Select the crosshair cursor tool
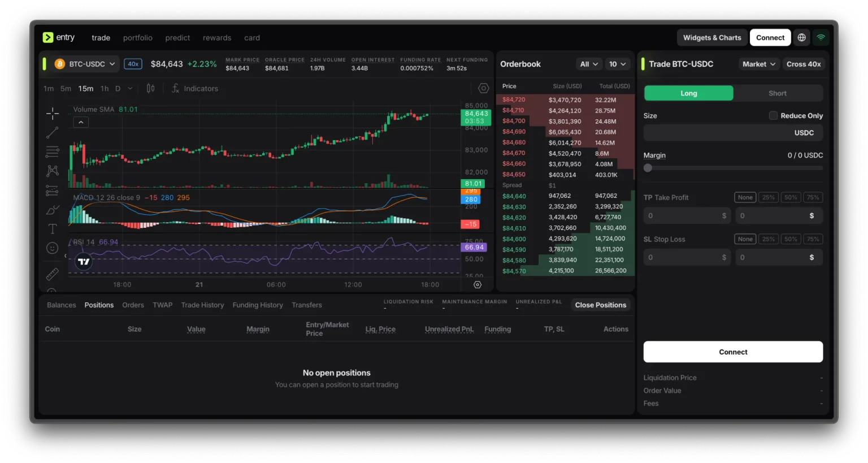 tap(53, 114)
